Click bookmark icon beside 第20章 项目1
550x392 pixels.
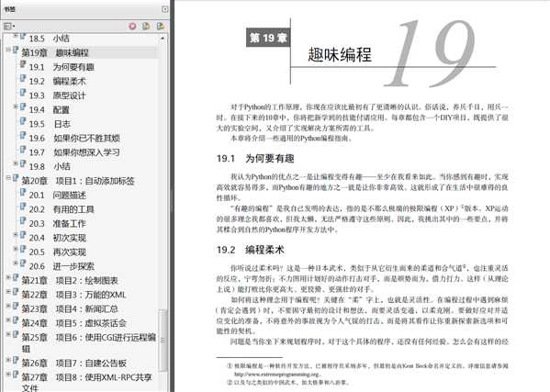click(16, 178)
